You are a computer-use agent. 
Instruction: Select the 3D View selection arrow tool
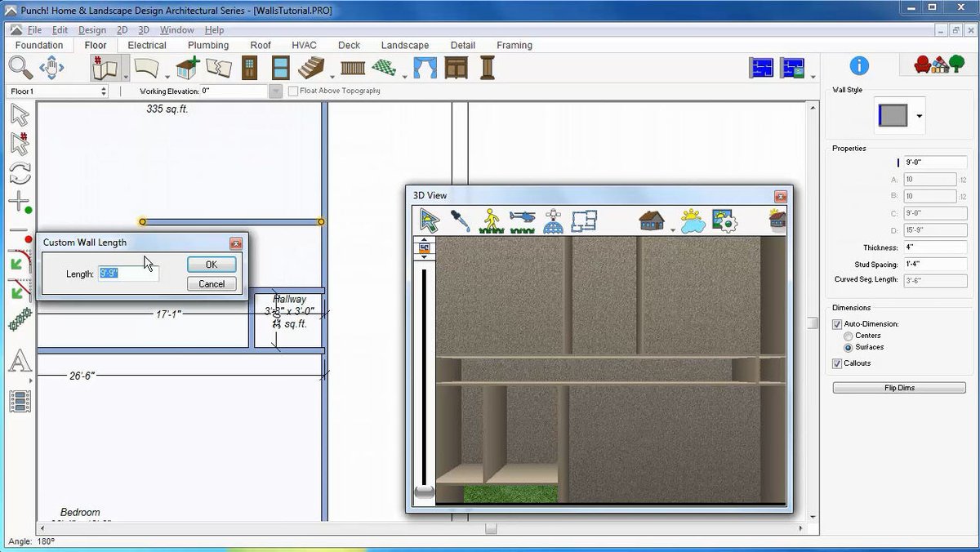point(430,220)
